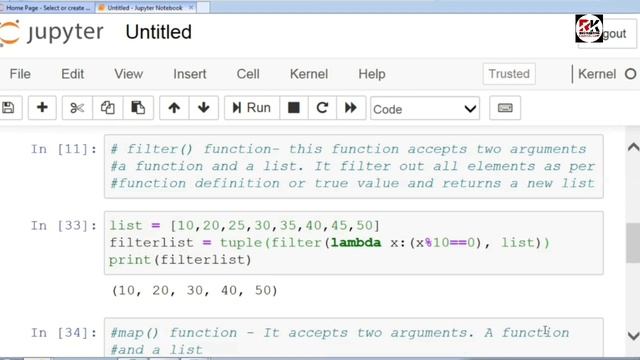Select cell by clicking In [33] prompt
Image resolution: width=640 pixels, height=360 pixels.
(x=64, y=226)
